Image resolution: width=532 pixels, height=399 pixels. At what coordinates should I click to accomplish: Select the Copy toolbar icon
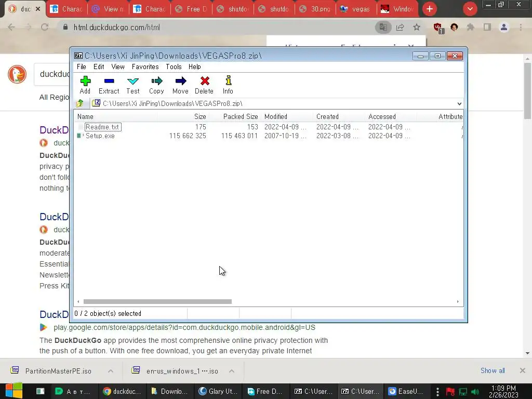pyautogui.click(x=156, y=85)
